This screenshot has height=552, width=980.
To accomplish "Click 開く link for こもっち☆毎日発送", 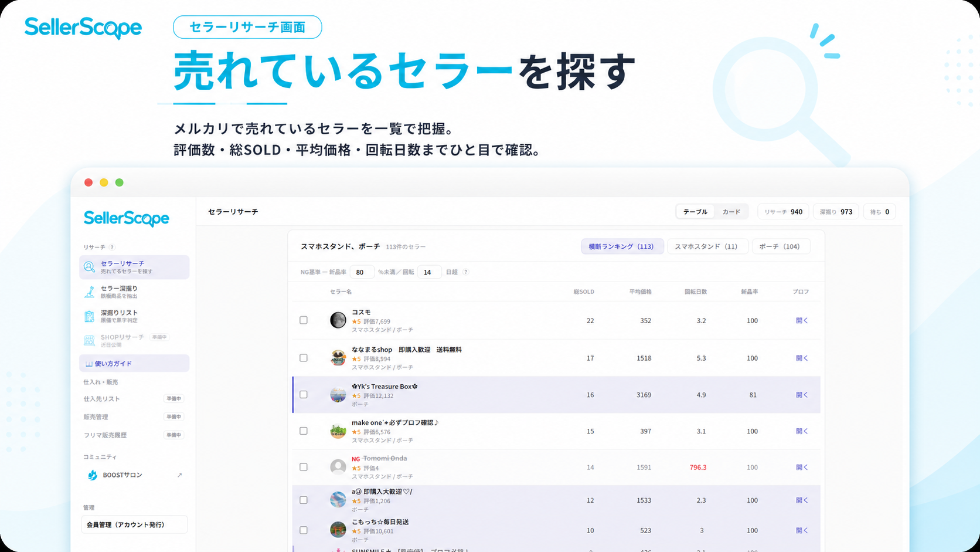I will [x=802, y=531].
